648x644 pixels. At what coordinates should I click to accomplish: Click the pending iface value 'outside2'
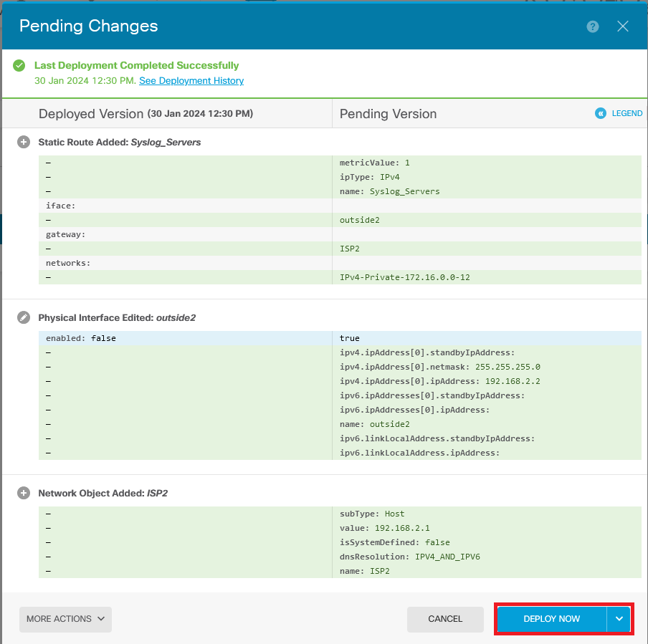coord(360,220)
